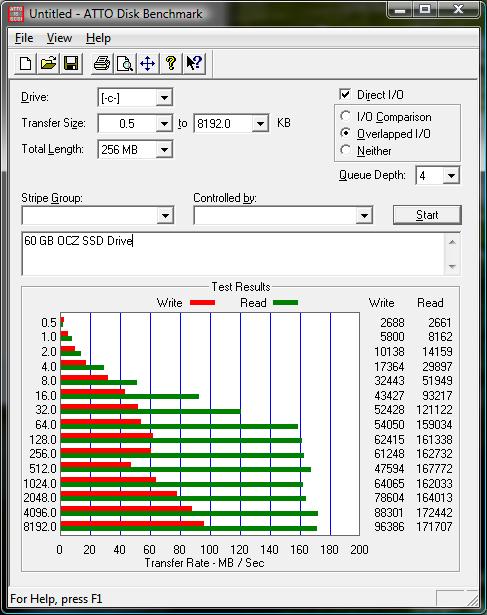Click into the drive description text box
487x615 pixels.
pos(234,254)
